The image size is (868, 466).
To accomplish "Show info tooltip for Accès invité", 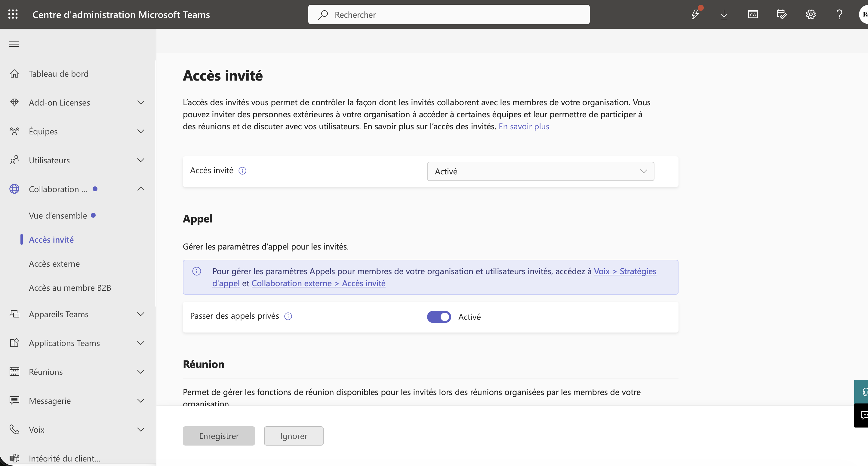I will pos(242,171).
